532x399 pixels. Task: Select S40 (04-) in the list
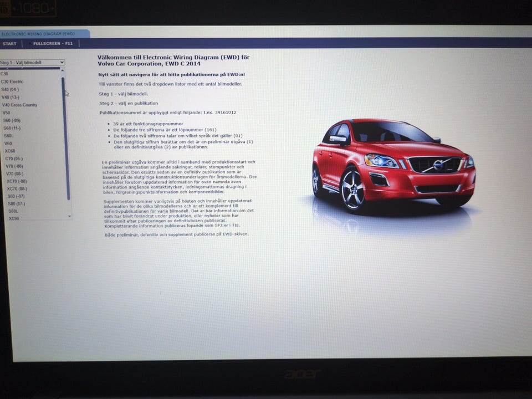pos(10,89)
